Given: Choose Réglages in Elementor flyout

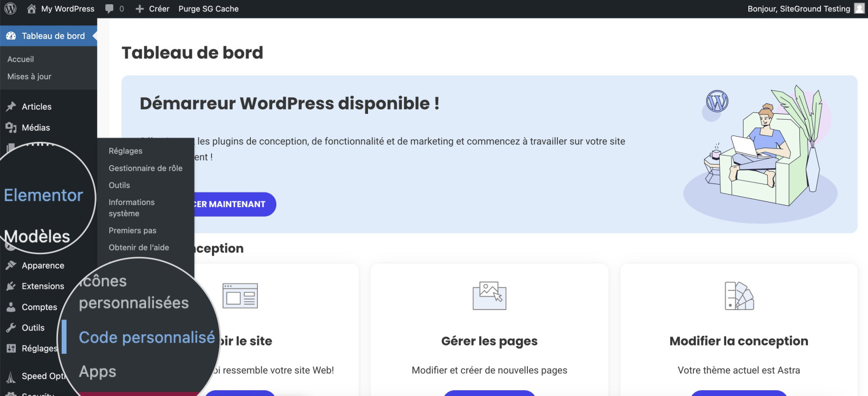Looking at the screenshot, I should [x=126, y=151].
